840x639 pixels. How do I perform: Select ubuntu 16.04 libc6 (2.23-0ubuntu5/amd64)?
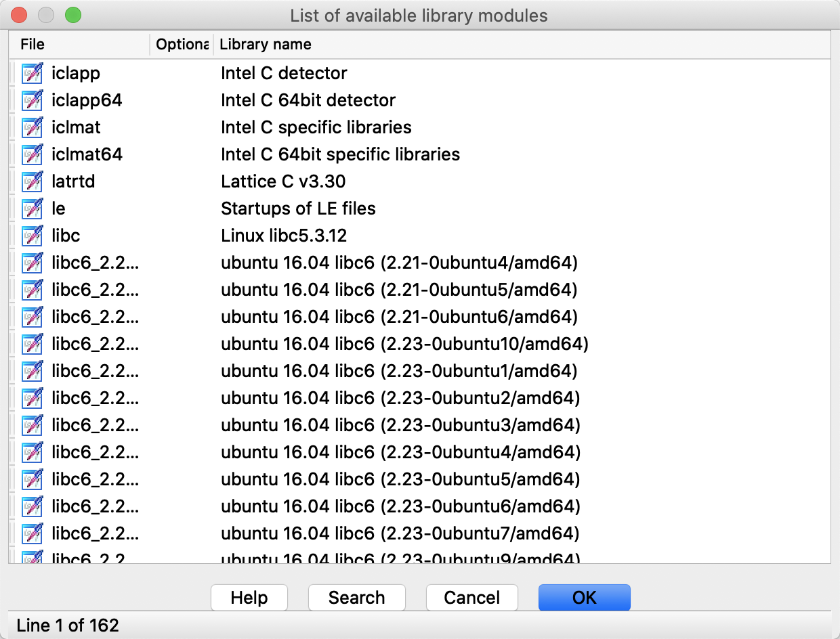coord(400,479)
